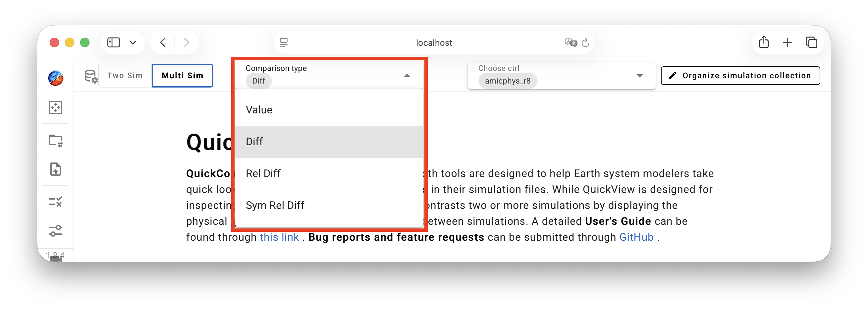
Task: Click the page reload icon
Action: click(585, 43)
